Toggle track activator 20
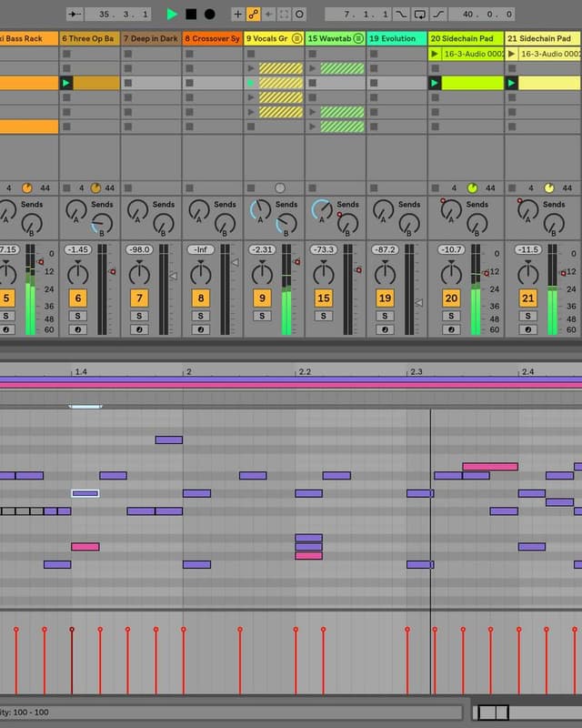Screen dimensions: 582x728 coord(451,298)
